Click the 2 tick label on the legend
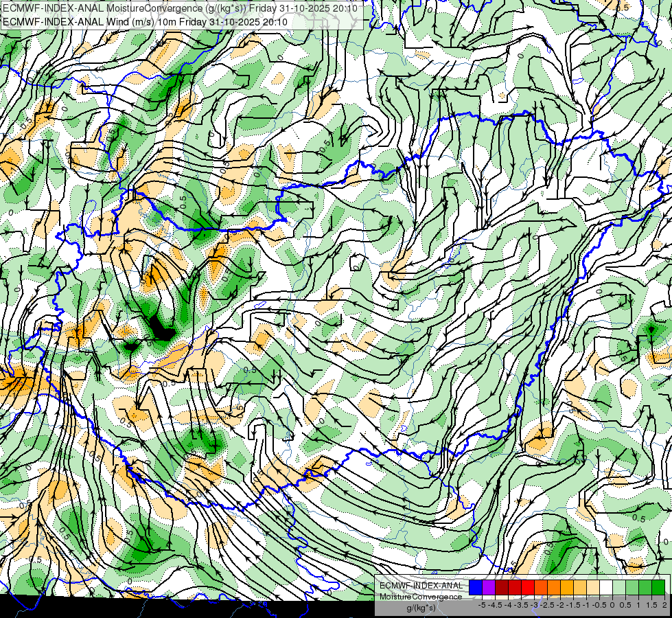672x618 pixels. point(664,605)
